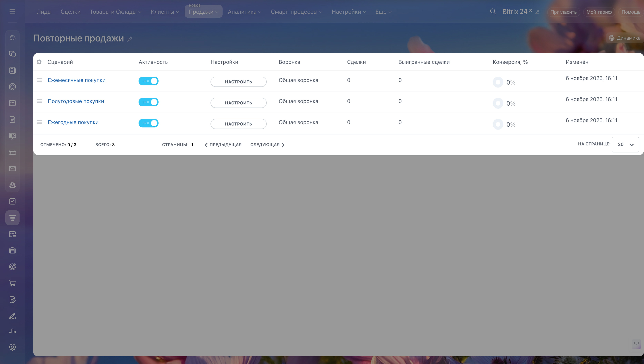The height and width of the screenshot is (364, 644).
Task: Open the calendar icon in left sidebar
Action: 12,103
